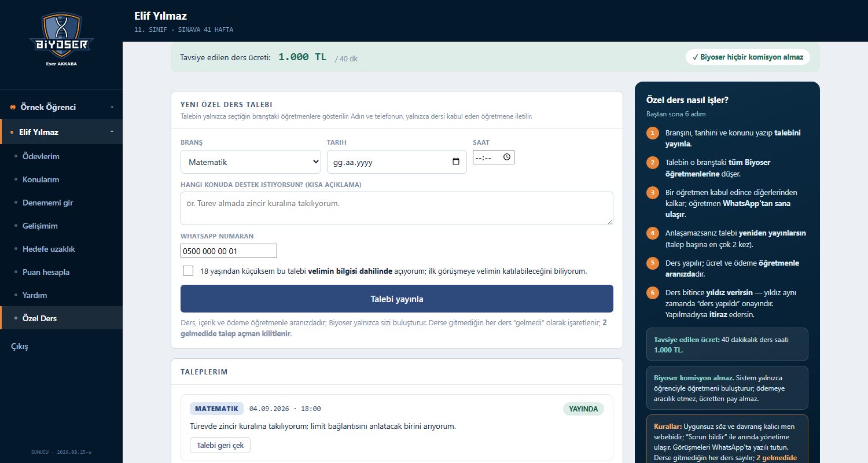Screen dimensions: 868x463
Task: Expand the Örnek Öğrenci sidebar section
Action: [x=61, y=107]
